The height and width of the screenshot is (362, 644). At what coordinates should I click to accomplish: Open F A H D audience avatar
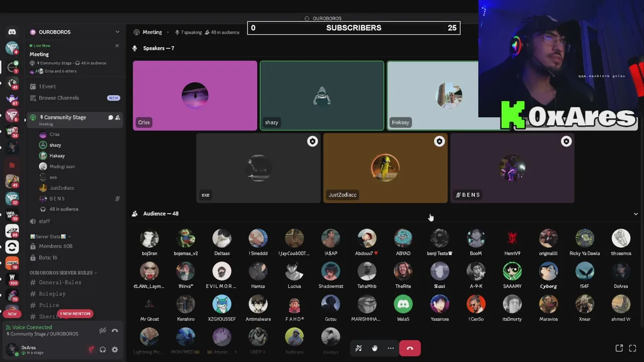click(294, 304)
